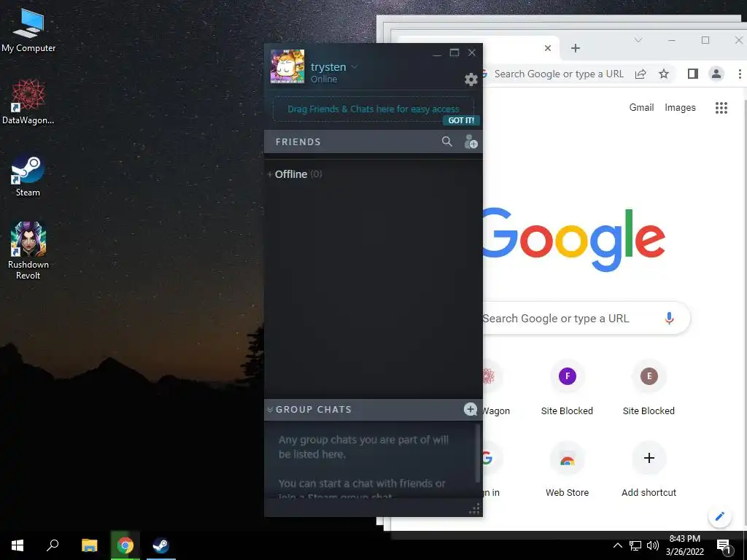747x560 pixels.
Task: Open the Gmail link
Action: click(641, 108)
